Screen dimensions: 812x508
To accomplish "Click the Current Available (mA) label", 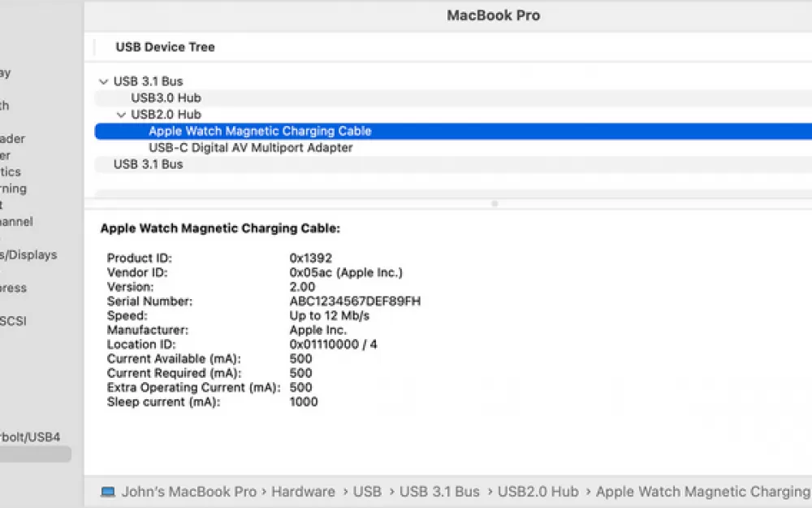I will pyautogui.click(x=174, y=358).
